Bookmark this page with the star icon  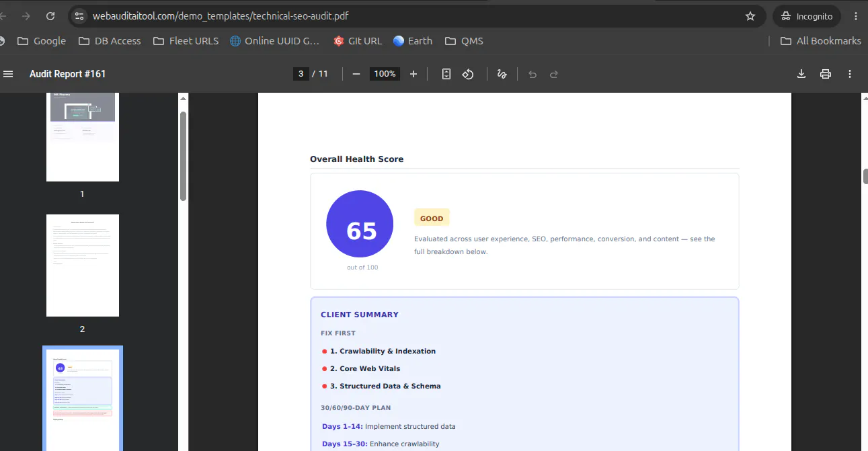(750, 16)
